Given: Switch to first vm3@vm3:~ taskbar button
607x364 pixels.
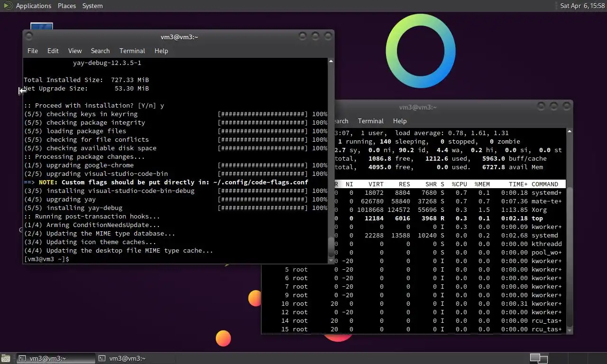Looking at the screenshot, I should pyautogui.click(x=55, y=358).
